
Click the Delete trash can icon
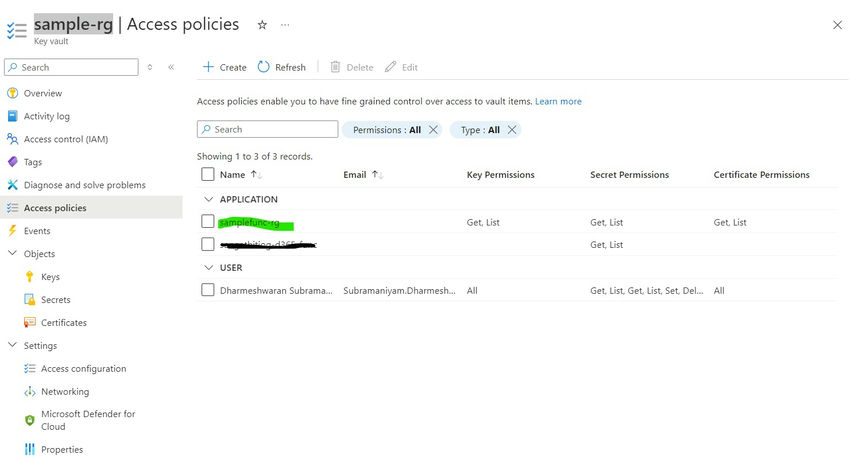[336, 67]
